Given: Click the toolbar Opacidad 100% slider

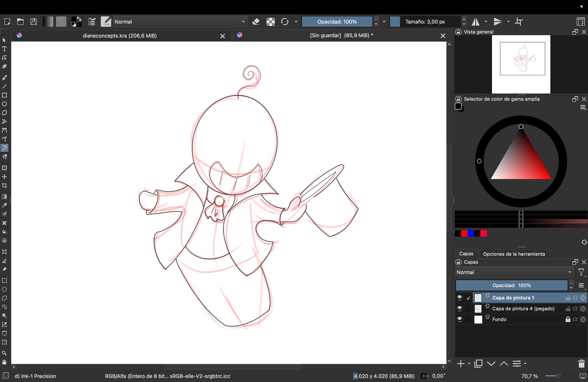Looking at the screenshot, I should [x=337, y=22].
